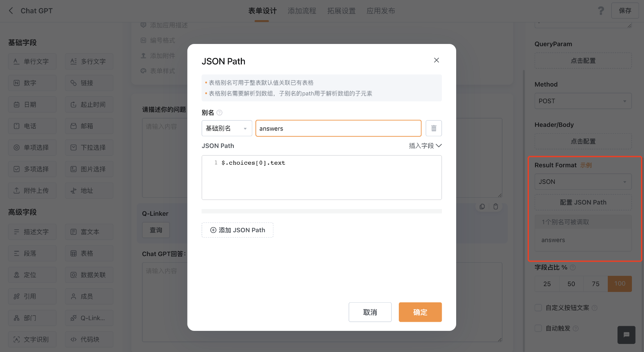Click the back arrow beside Chat GPT
Screen dimensions: 644x352
11,11
